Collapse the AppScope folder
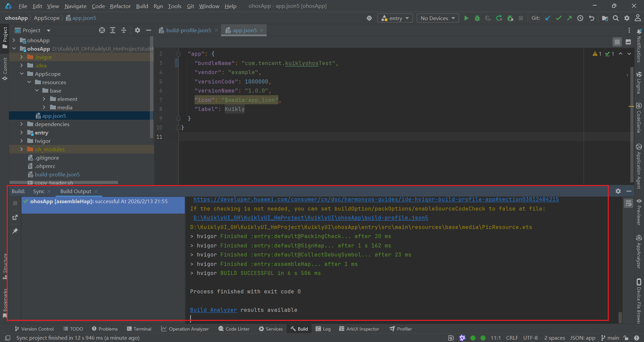Image resolution: width=644 pixels, height=342 pixels. coord(21,74)
